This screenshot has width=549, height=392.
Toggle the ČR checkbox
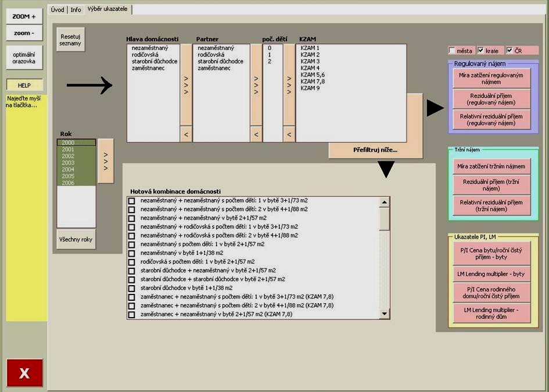[509, 51]
